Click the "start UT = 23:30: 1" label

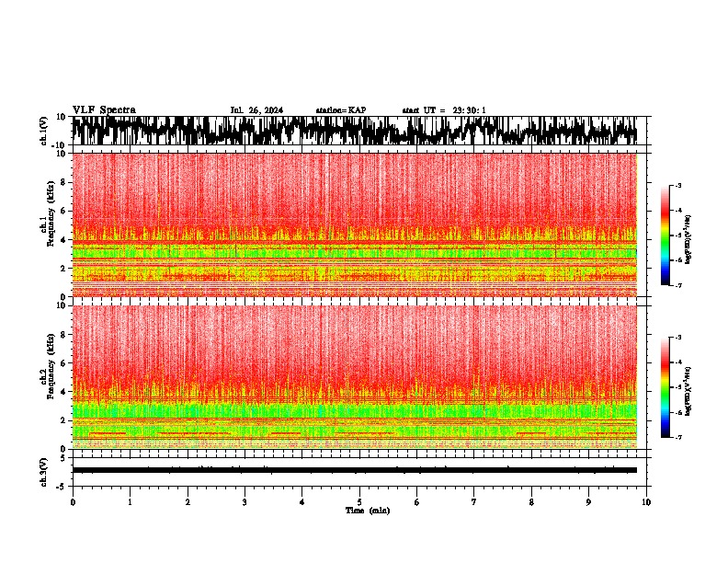pyautogui.click(x=444, y=110)
